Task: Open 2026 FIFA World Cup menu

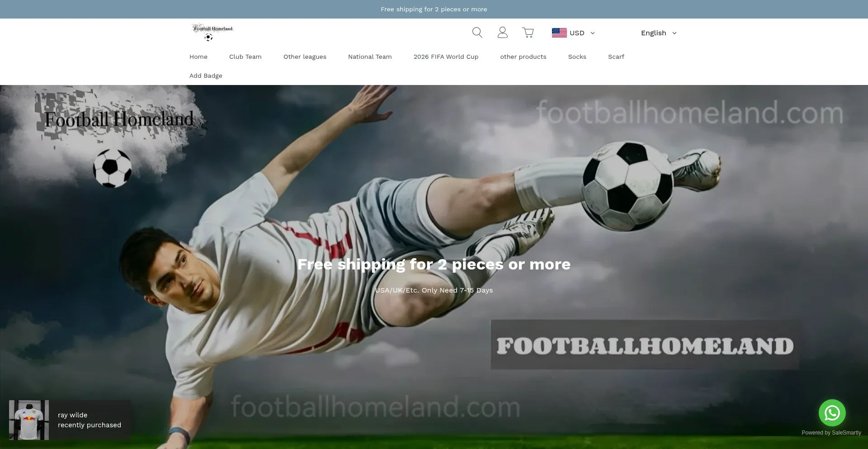Action: (x=446, y=57)
